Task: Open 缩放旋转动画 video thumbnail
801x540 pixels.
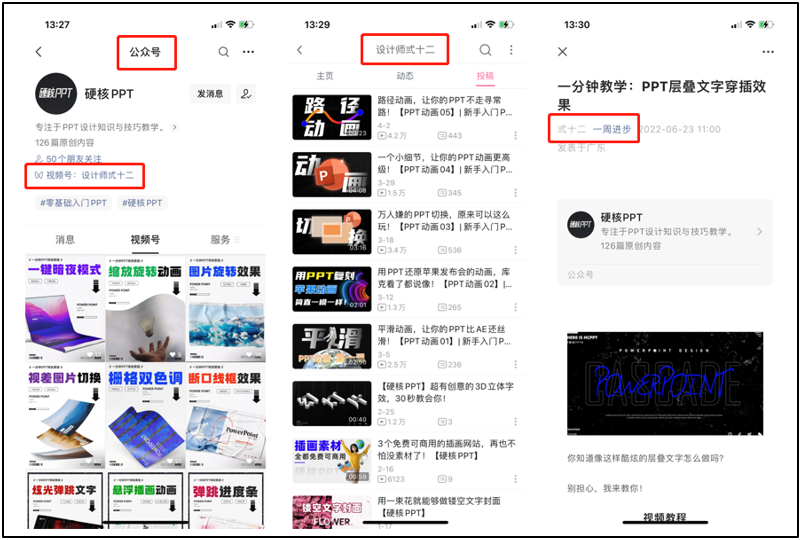Action: (x=145, y=309)
